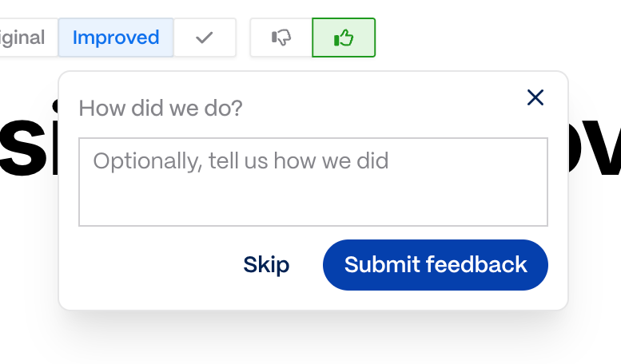The image size is (621, 364).
Task: Click the Skip link beside Submit feedback
Action: pyautogui.click(x=266, y=265)
